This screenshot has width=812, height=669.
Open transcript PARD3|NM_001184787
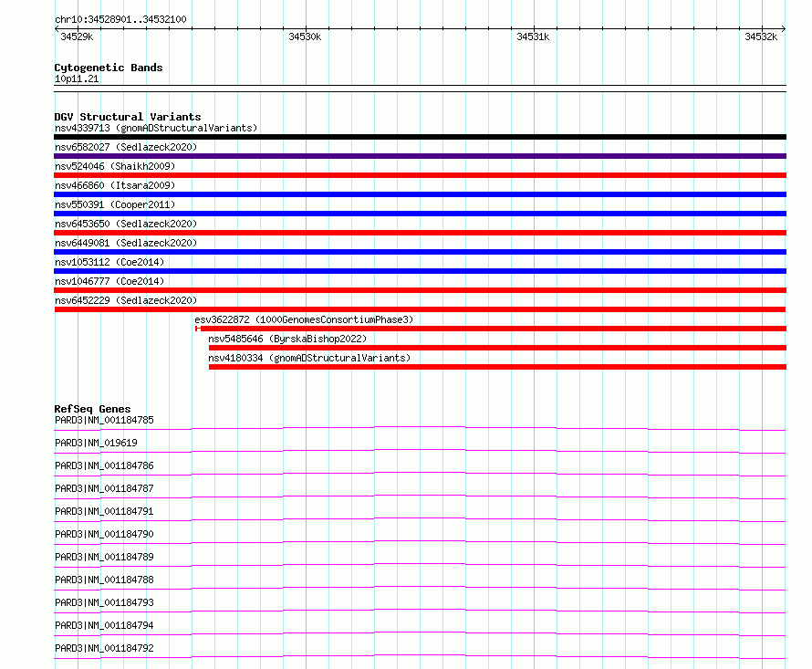(x=104, y=488)
